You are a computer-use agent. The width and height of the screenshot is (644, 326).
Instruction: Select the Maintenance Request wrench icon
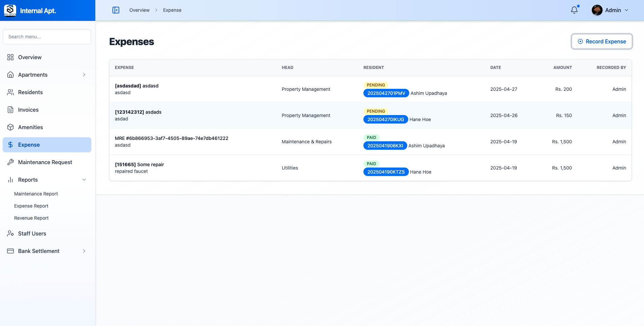click(x=10, y=162)
